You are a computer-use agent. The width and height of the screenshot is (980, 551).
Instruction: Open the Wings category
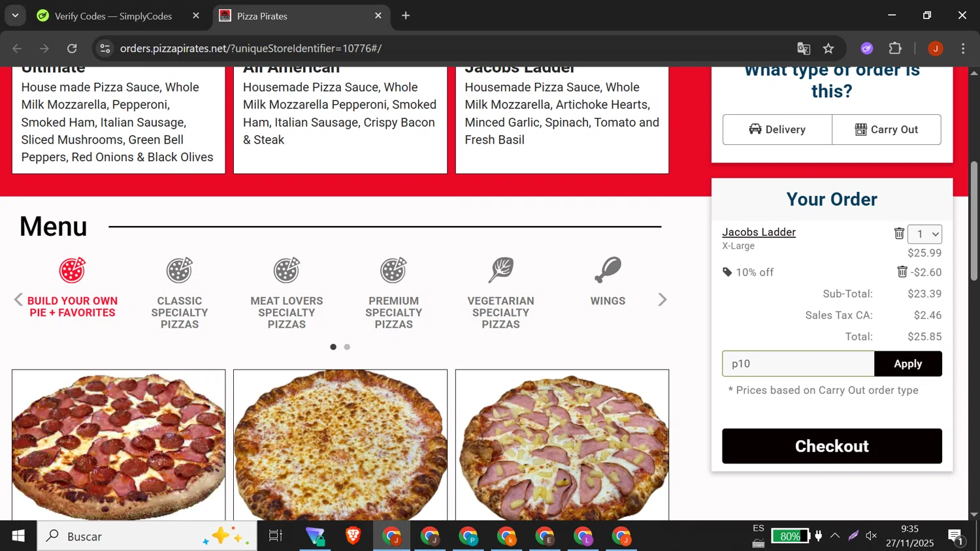click(608, 282)
